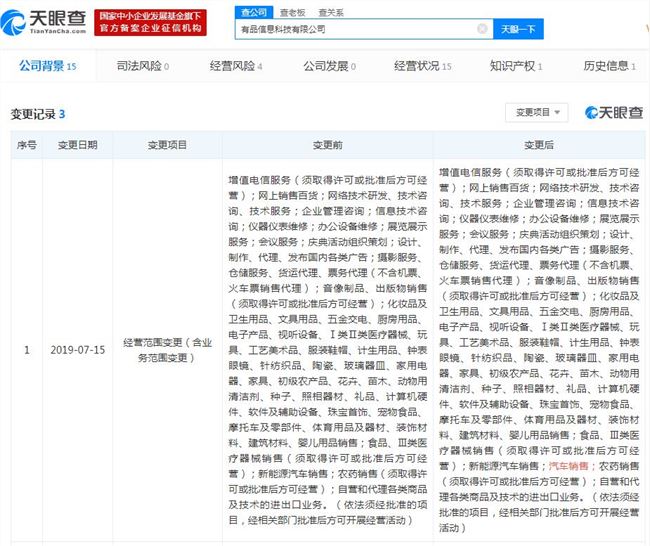Click row number 1 cell
This screenshot has height=546, width=650.
pyautogui.click(x=27, y=350)
